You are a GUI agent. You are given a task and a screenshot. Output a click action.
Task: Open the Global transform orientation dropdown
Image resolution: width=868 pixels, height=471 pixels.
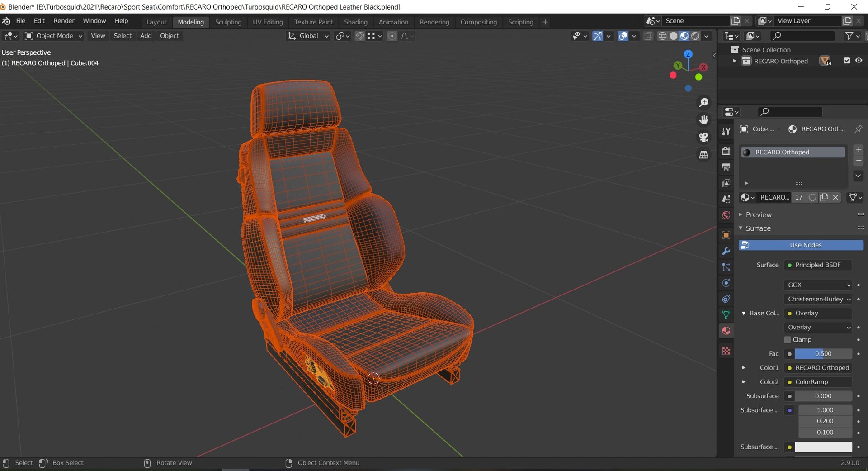click(x=308, y=36)
